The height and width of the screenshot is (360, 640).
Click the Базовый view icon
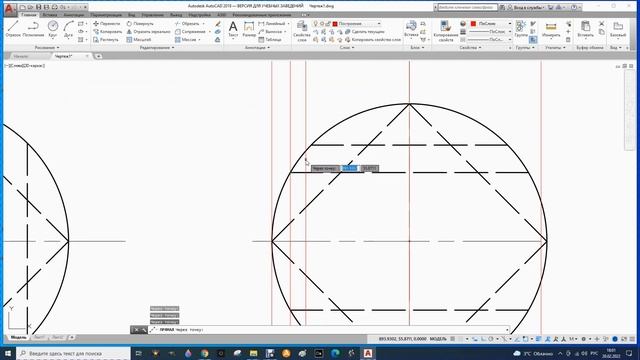tap(618, 29)
